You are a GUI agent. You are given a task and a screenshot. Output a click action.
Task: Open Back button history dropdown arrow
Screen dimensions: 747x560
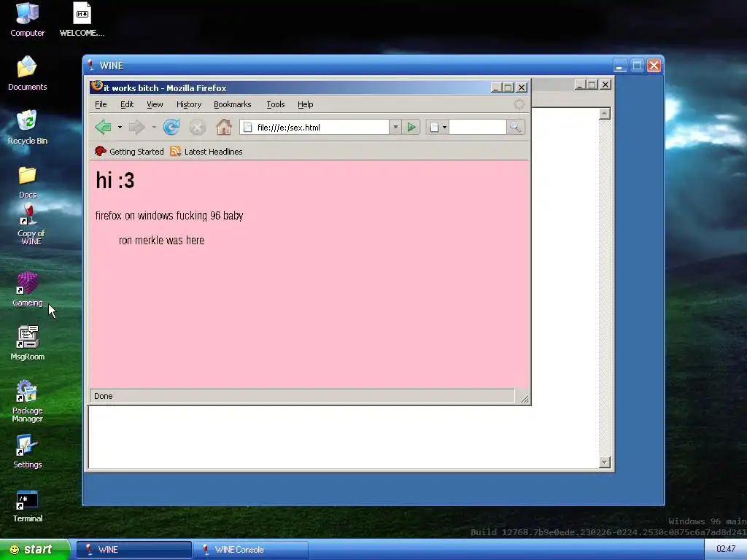(x=120, y=127)
